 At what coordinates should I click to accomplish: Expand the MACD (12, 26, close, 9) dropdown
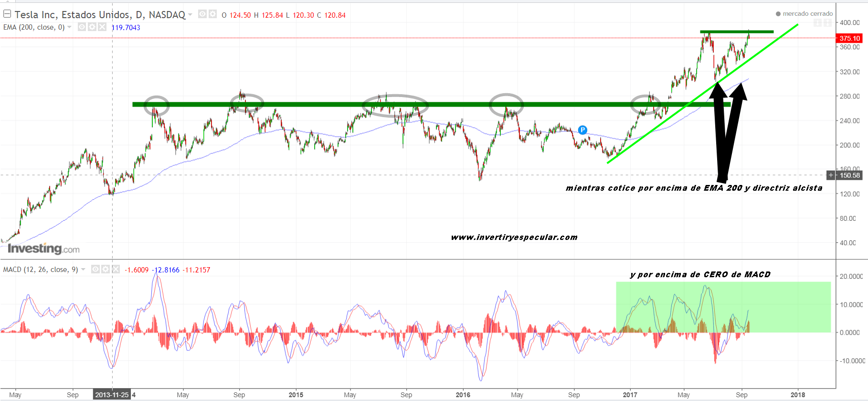pos(83,270)
